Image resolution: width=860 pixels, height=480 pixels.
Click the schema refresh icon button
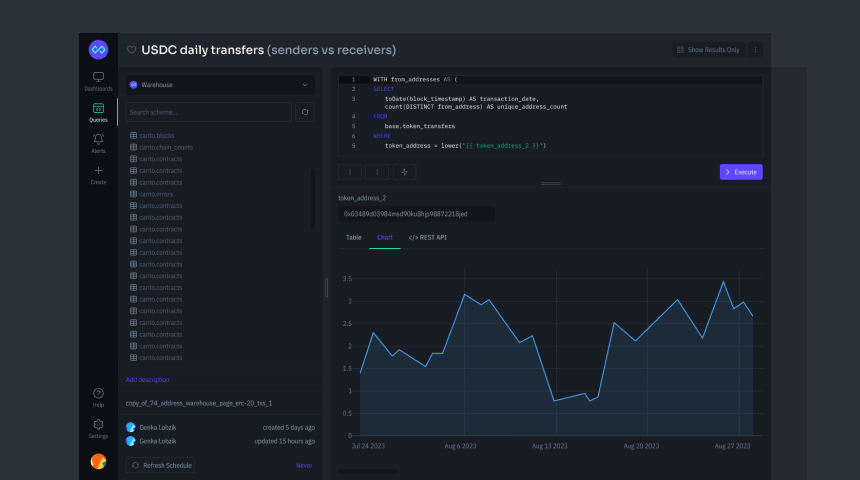(305, 113)
